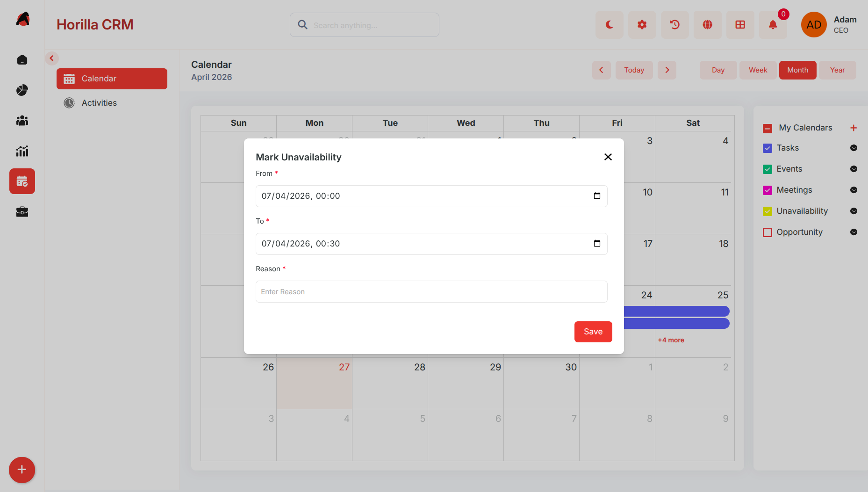
Task: Go to the next month
Action: [667, 70]
